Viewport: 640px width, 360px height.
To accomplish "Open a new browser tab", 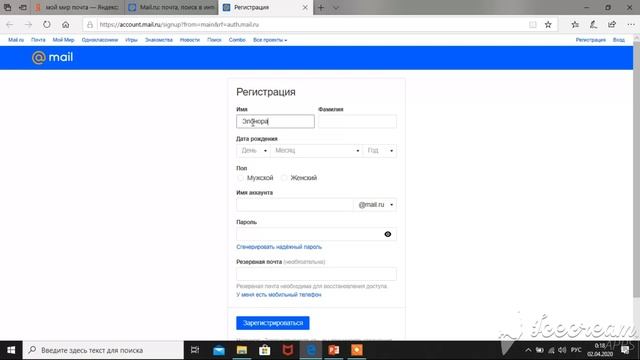I will [321, 7].
